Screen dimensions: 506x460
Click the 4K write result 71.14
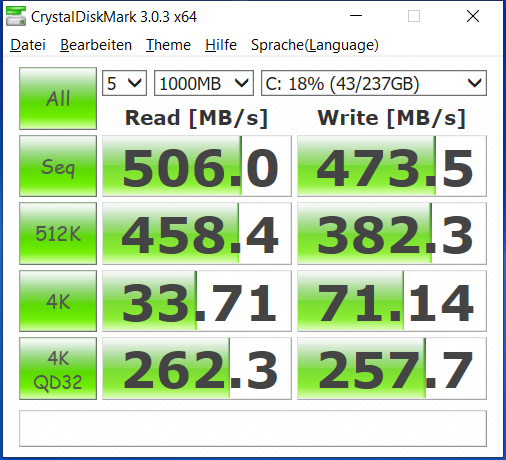click(392, 301)
